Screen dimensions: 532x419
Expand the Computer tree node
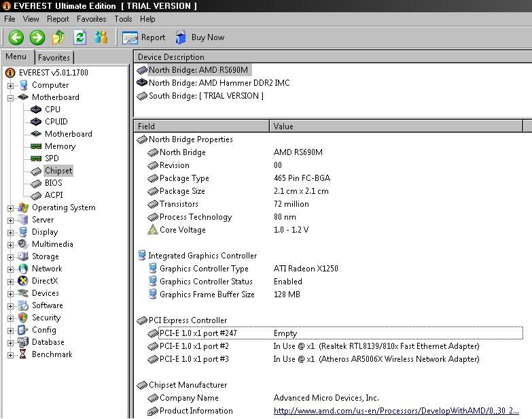click(x=10, y=86)
